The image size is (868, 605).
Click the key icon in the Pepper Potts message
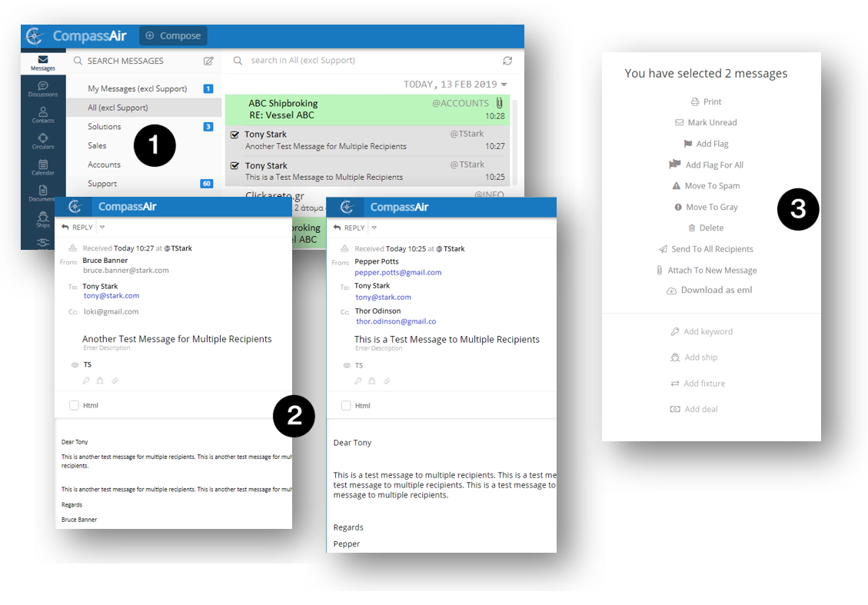tap(358, 381)
